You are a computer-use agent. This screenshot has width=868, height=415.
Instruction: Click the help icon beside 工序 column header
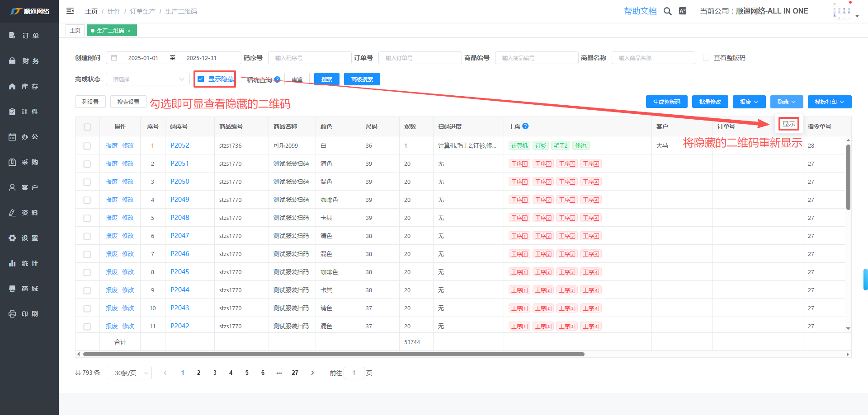pos(525,126)
